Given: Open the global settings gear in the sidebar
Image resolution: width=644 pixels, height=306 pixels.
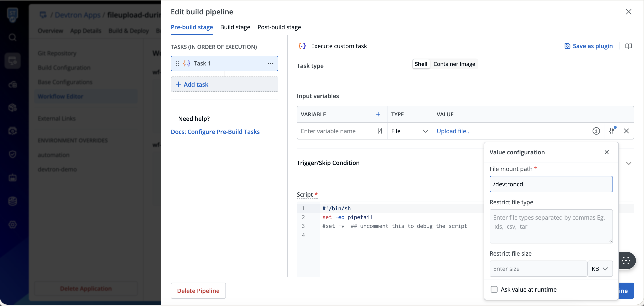Looking at the screenshot, I should point(13,225).
